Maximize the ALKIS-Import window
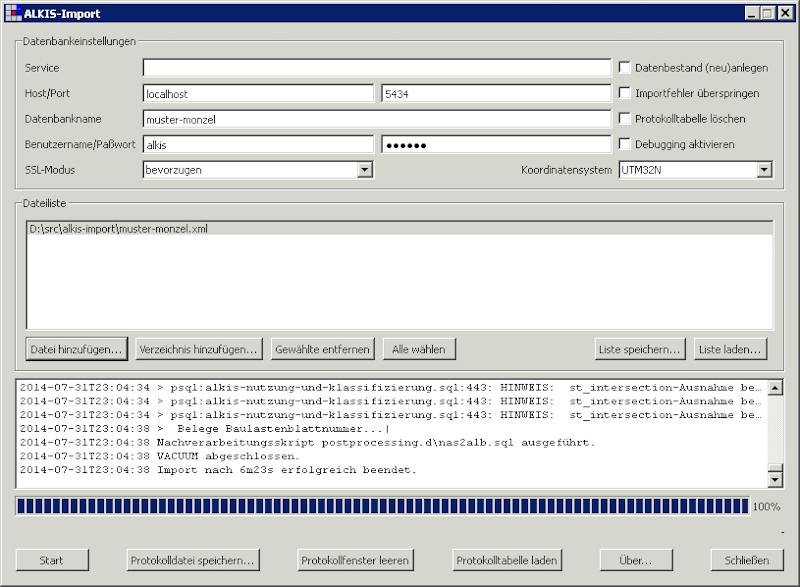This screenshot has height=587, width=800. click(767, 13)
